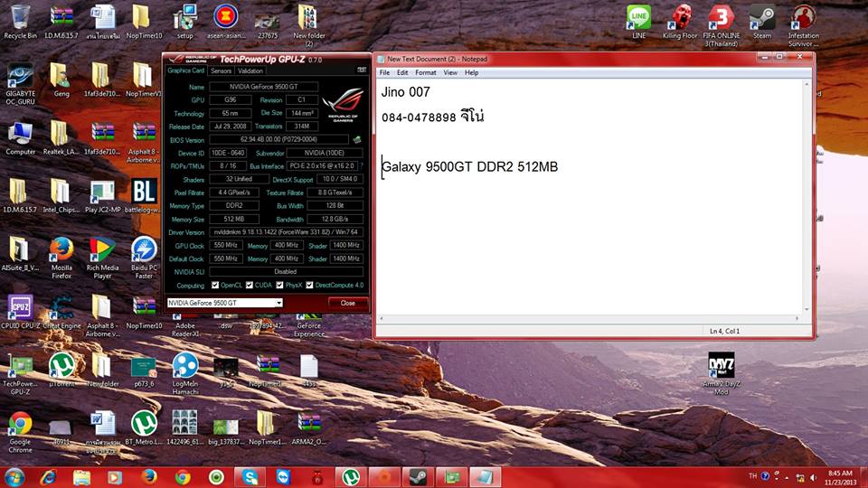Open CPUID CPU-Z desktop shortcut
868x488 pixels.
[x=20, y=313]
